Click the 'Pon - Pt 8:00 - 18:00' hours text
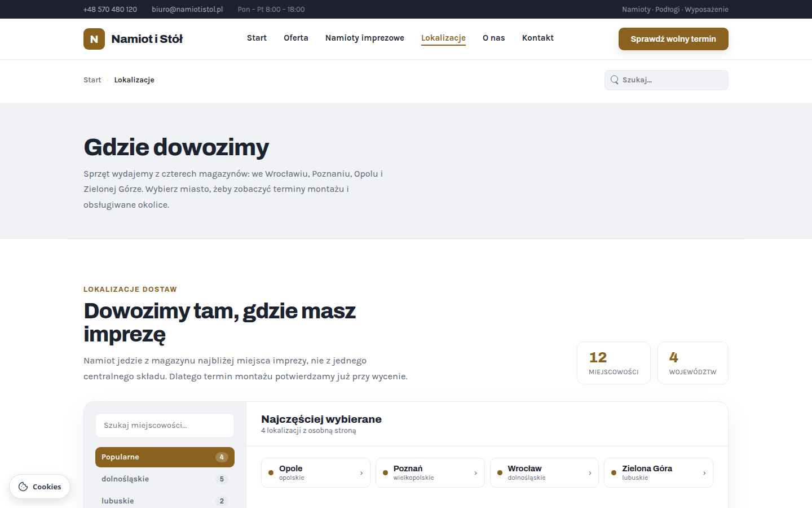This screenshot has width=812, height=508. [x=271, y=10]
